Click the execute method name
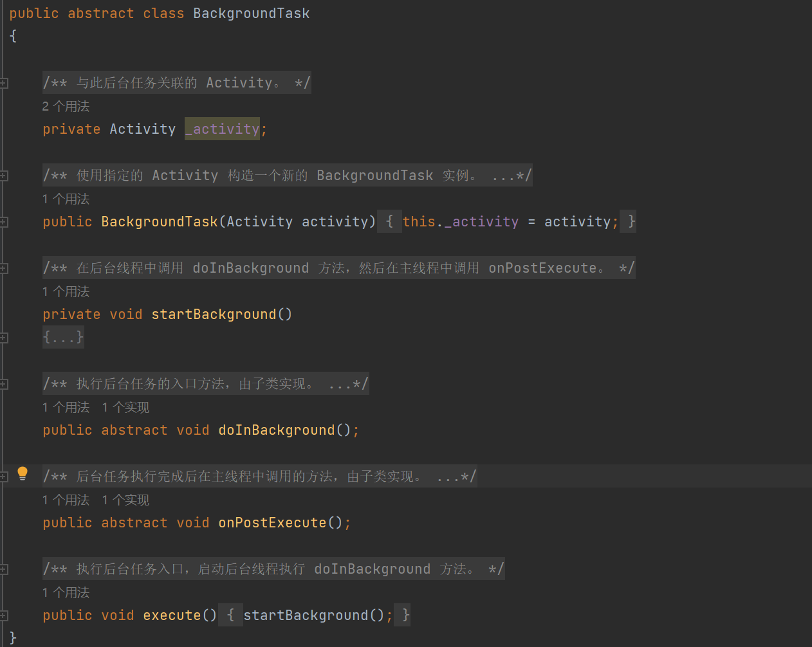 coord(172,615)
